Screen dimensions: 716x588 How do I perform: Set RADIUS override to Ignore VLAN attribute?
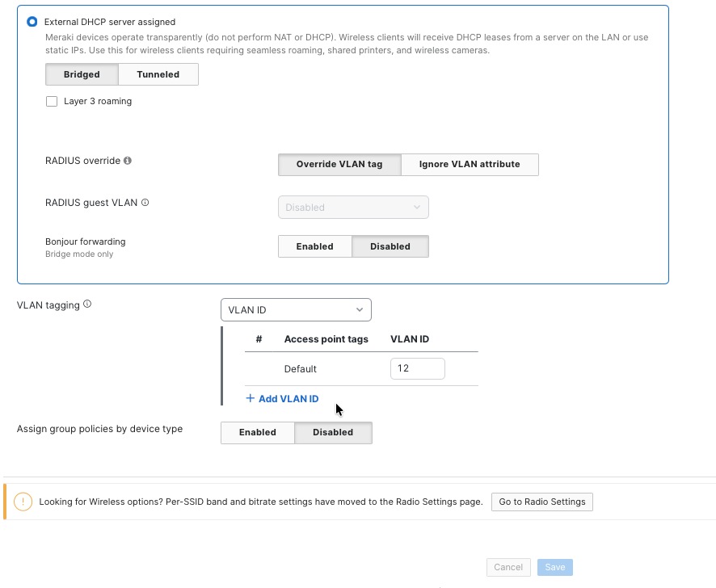tap(470, 164)
